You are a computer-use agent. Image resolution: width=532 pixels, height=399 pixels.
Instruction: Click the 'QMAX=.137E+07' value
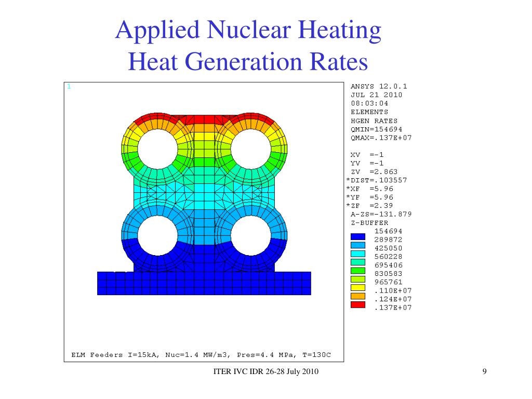381,138
